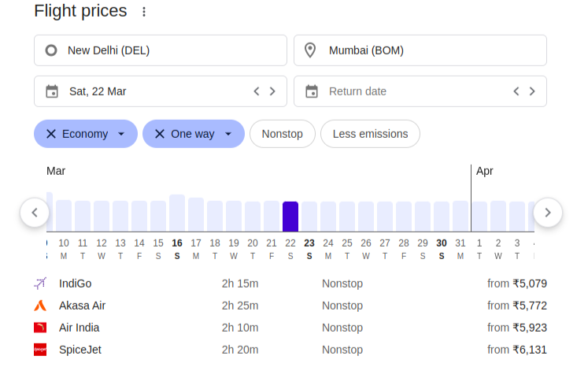Select the 30 March price bar
Viewport: 588px width, 367px height.
coord(442,217)
